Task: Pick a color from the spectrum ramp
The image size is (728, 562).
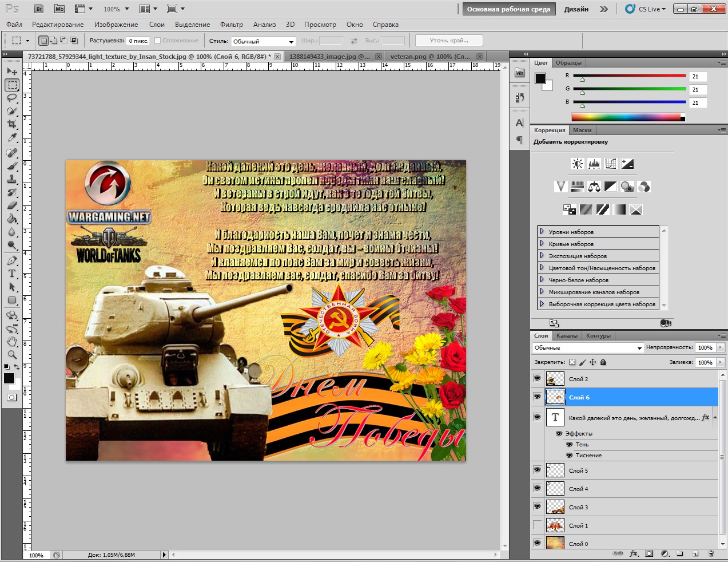Action: pos(628,117)
